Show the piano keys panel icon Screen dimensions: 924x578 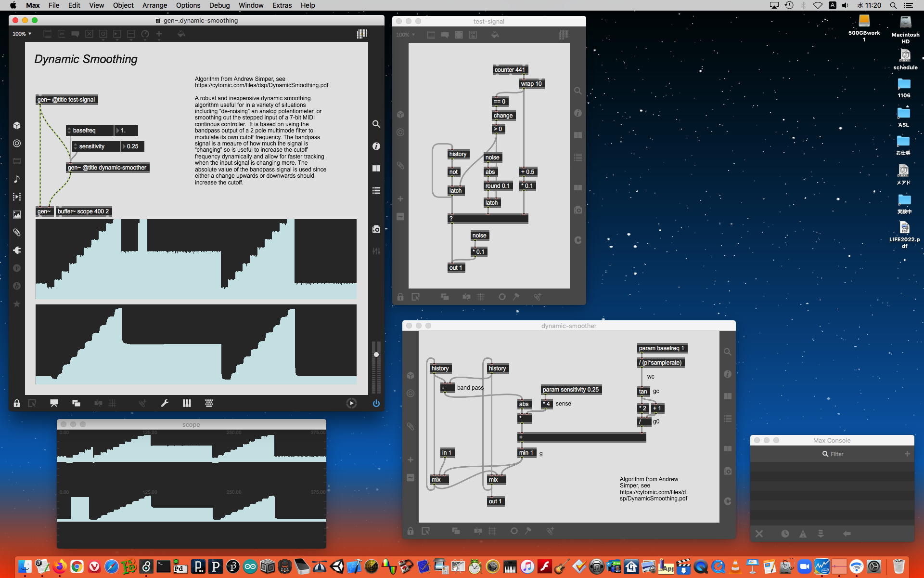pyautogui.click(x=187, y=403)
